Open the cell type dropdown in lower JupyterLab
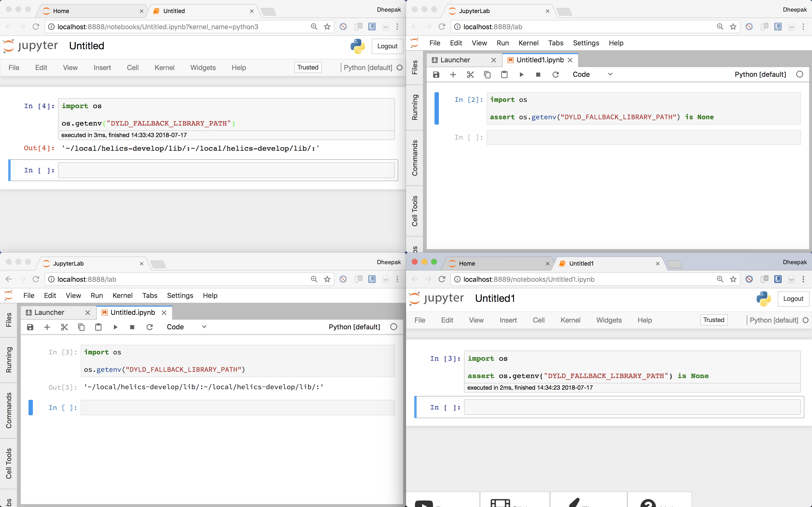The image size is (812, 507). pos(187,327)
